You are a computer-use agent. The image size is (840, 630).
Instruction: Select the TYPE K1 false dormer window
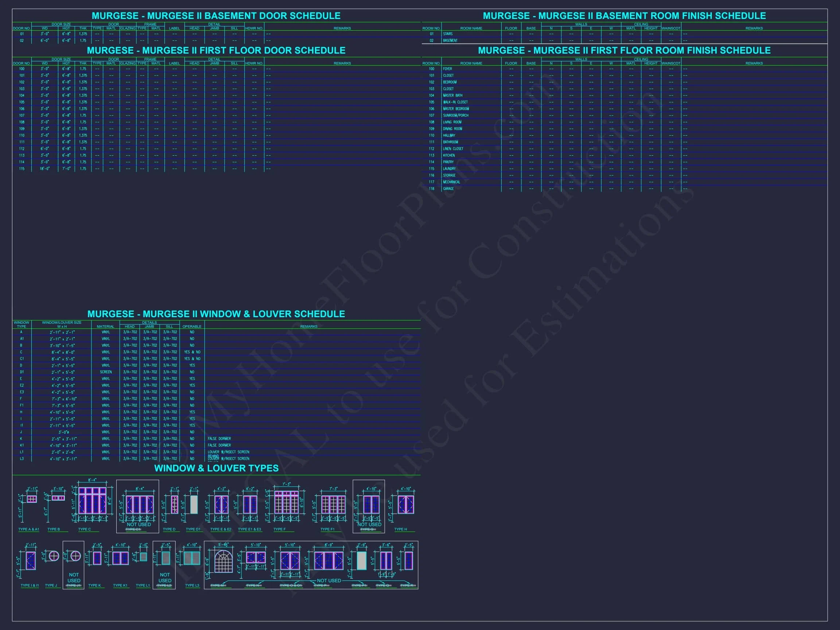[x=120, y=558]
